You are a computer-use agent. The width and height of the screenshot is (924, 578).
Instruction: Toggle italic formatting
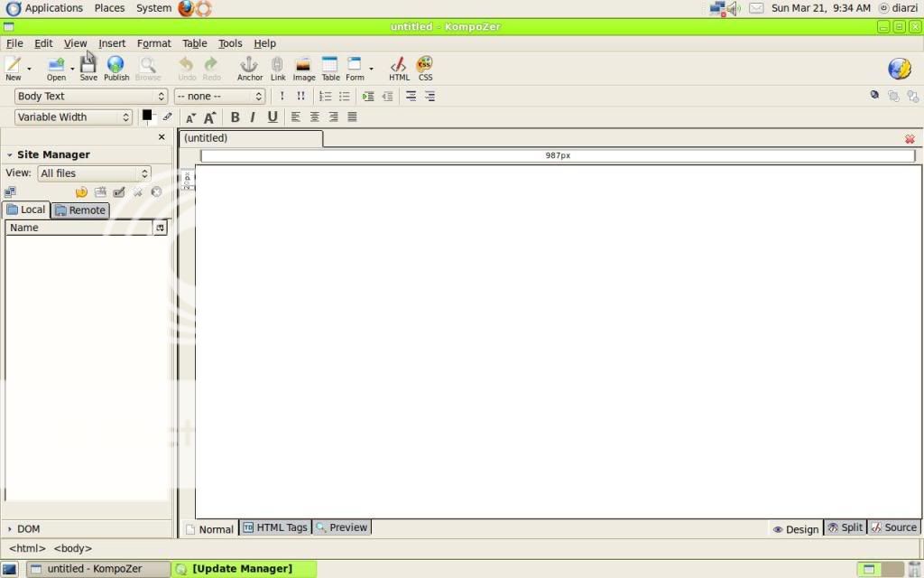tap(253, 117)
